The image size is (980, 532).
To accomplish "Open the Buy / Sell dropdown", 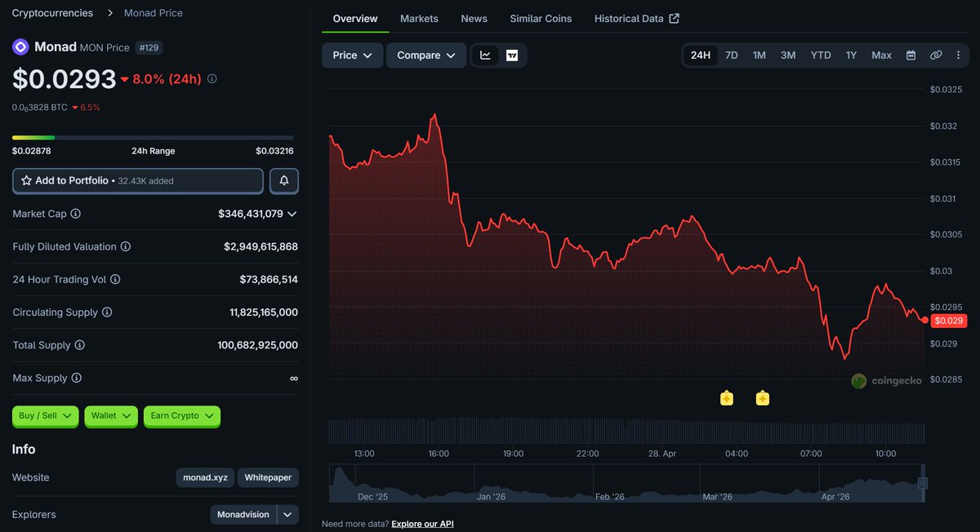I will pyautogui.click(x=46, y=416).
